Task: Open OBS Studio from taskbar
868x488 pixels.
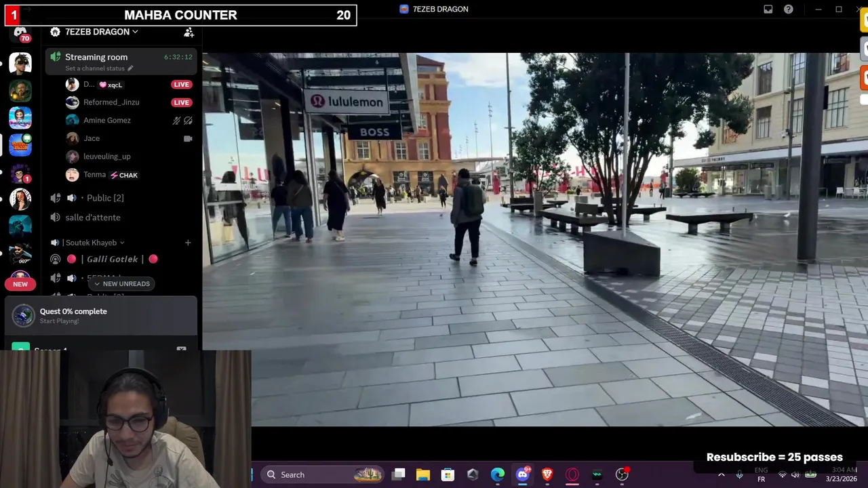Action: pyautogui.click(x=622, y=474)
